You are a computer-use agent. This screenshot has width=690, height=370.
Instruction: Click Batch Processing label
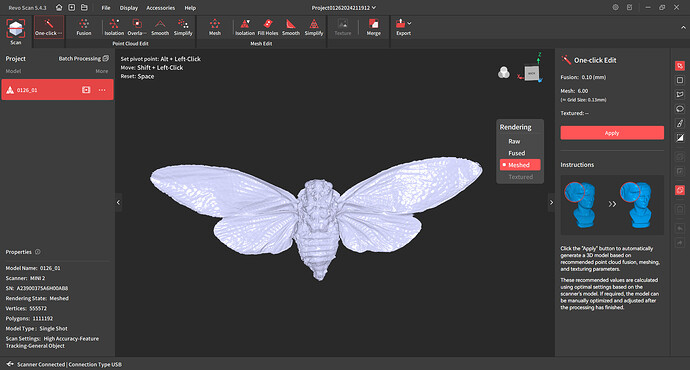80,59
